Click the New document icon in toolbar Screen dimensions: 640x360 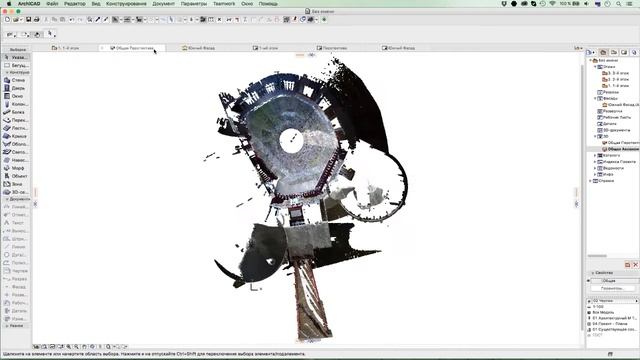pos(7,20)
